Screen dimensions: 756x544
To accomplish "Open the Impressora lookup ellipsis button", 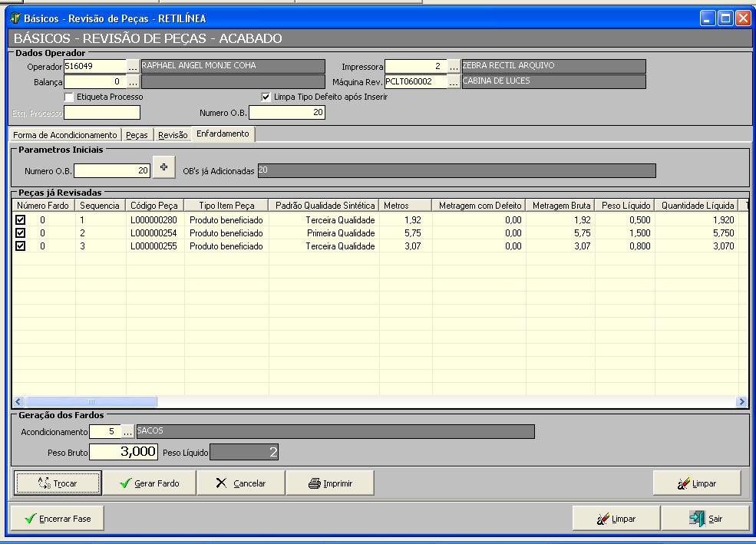I will (454, 67).
